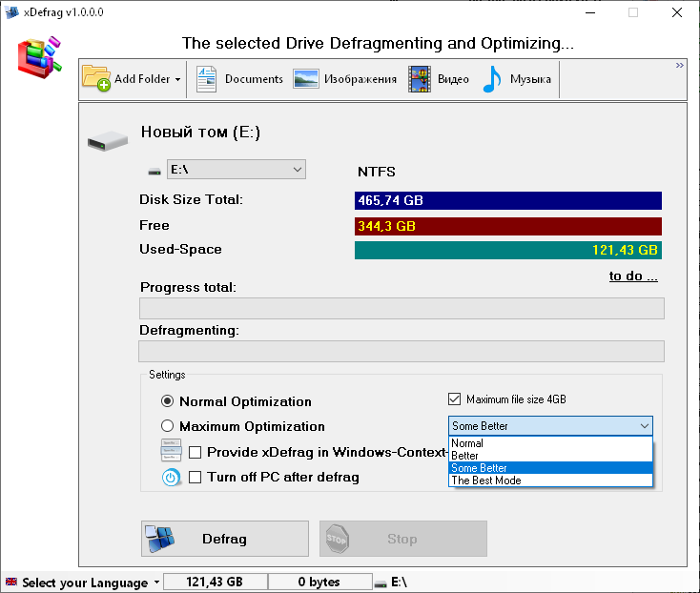Image resolution: width=700 pixels, height=593 pixels.
Task: Click the Музыка music note icon
Action: tap(492, 79)
